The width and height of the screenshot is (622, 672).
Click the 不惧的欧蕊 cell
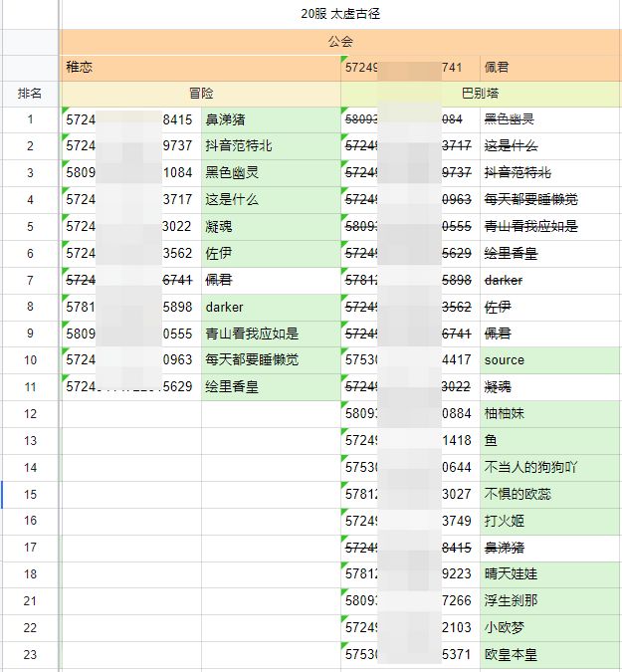click(551, 494)
